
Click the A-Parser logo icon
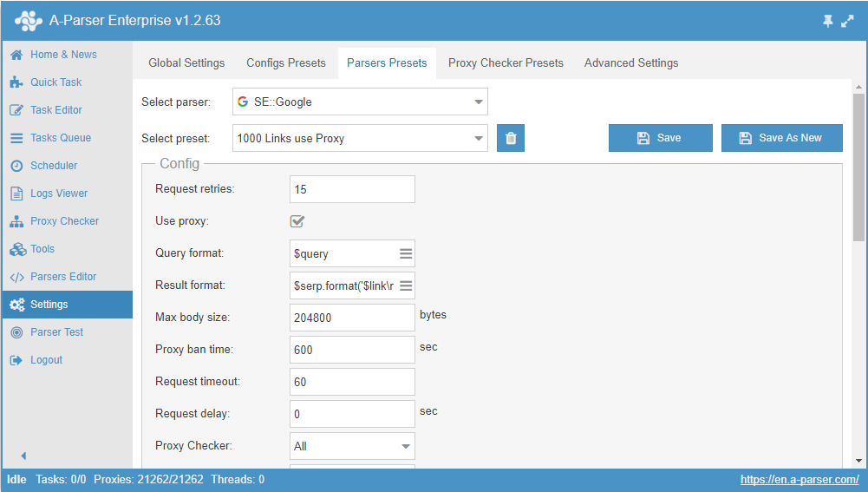[29, 21]
